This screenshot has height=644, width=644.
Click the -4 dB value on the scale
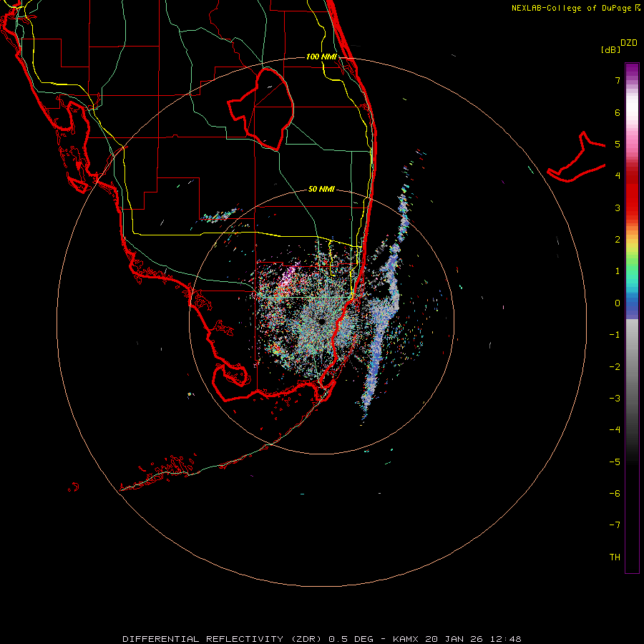[x=615, y=429]
